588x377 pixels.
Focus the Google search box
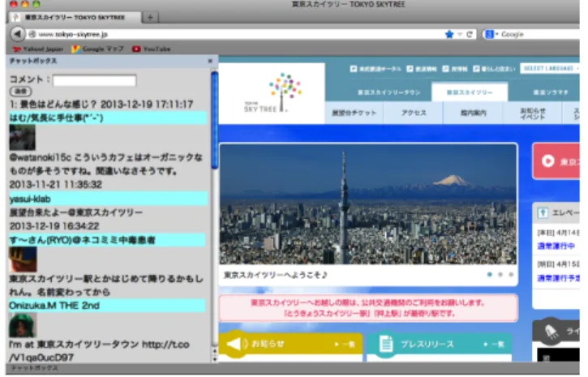pos(540,35)
